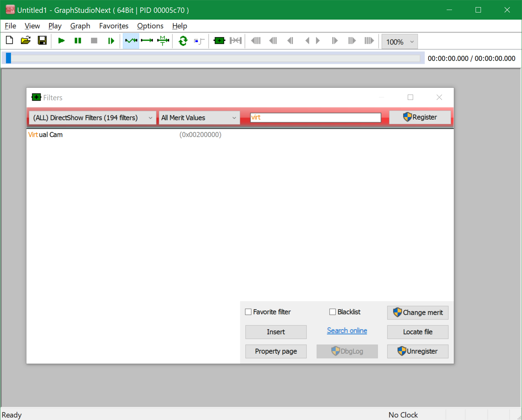Click the merit value (0x00200000) text
Viewport: 522px width, 420px height.
(200, 135)
